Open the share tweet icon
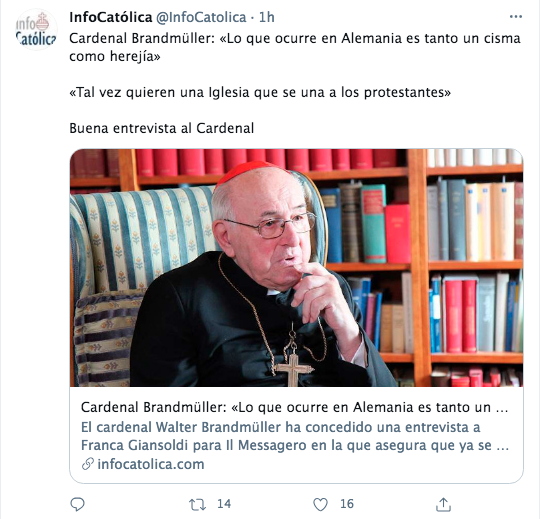541x519 pixels. tap(443, 505)
